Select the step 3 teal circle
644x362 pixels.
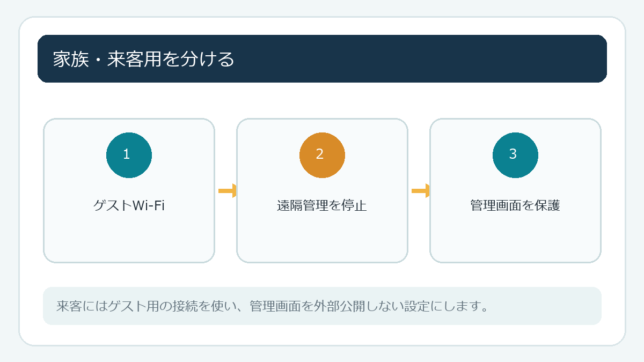[515, 155]
